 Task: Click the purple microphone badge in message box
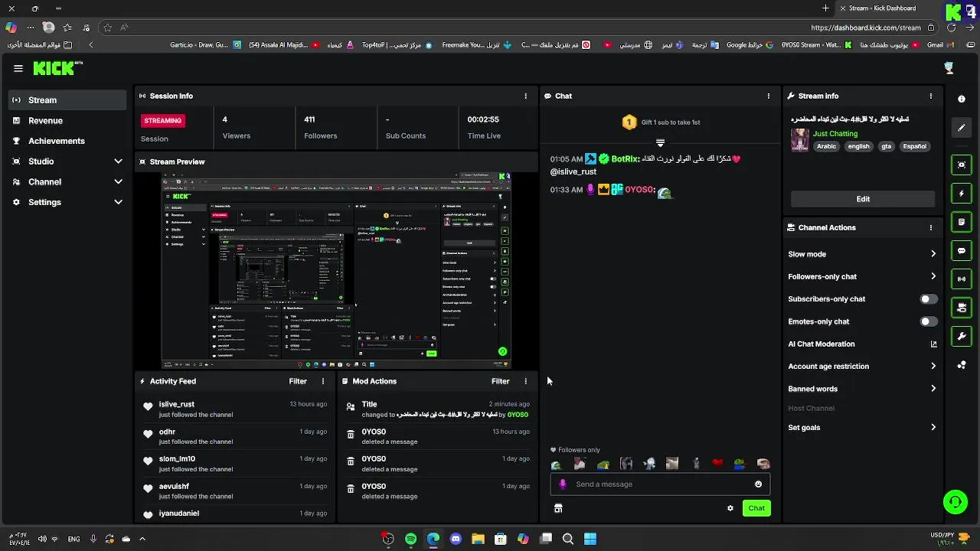tap(563, 484)
